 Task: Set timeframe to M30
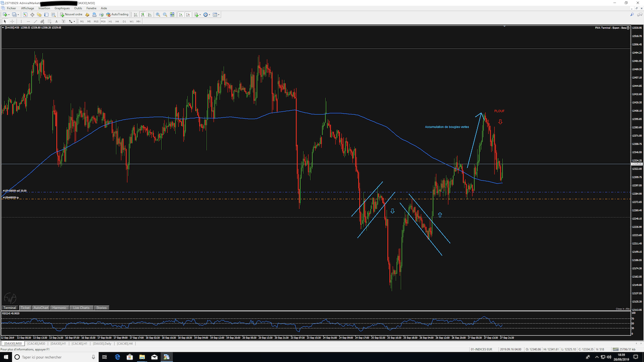tap(103, 22)
